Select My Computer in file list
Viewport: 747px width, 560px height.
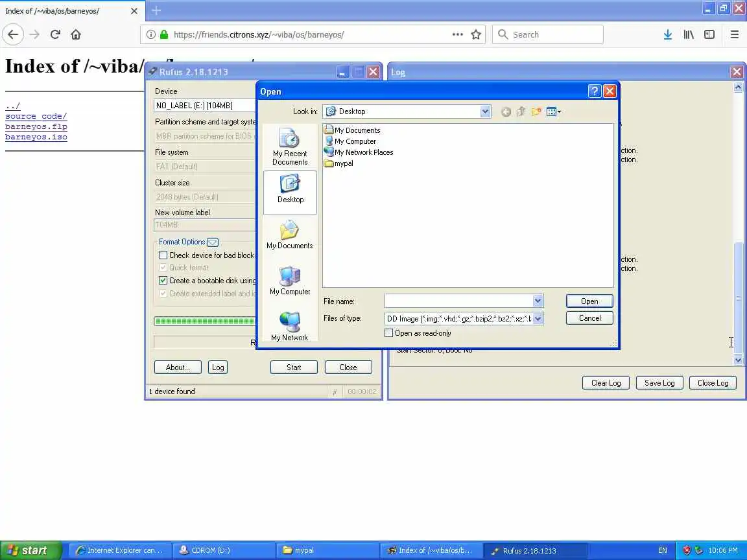pos(350,141)
